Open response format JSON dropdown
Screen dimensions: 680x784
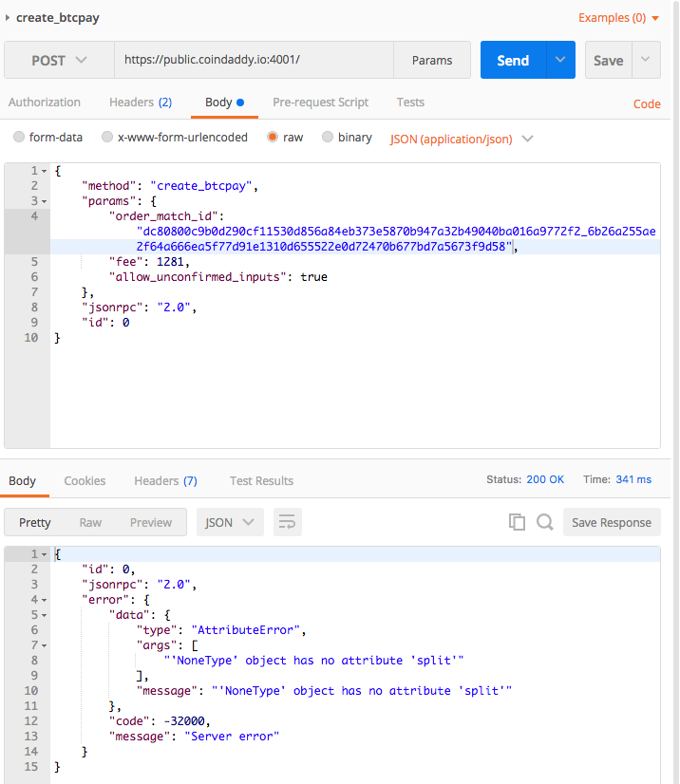click(230, 522)
